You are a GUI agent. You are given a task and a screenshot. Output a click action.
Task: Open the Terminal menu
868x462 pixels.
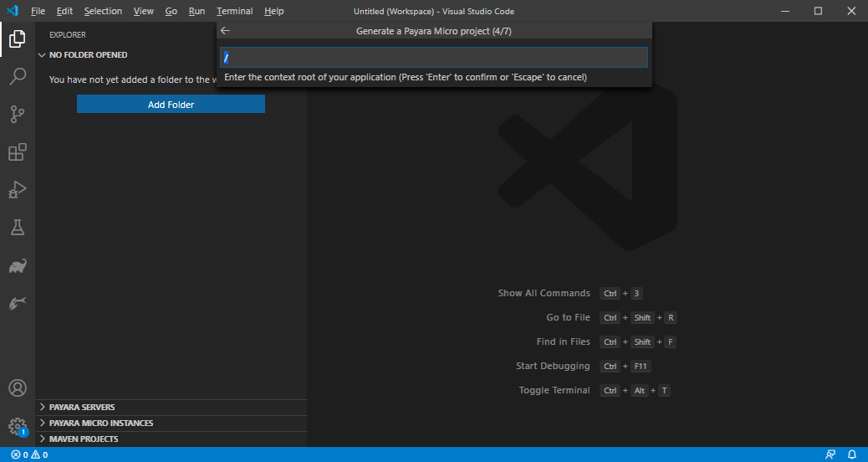[234, 11]
